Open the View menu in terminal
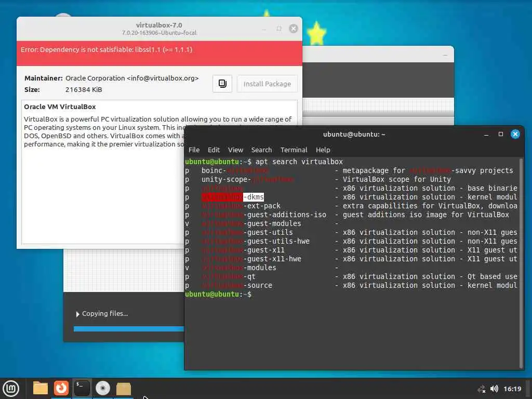The width and height of the screenshot is (532, 399). pyautogui.click(x=235, y=150)
